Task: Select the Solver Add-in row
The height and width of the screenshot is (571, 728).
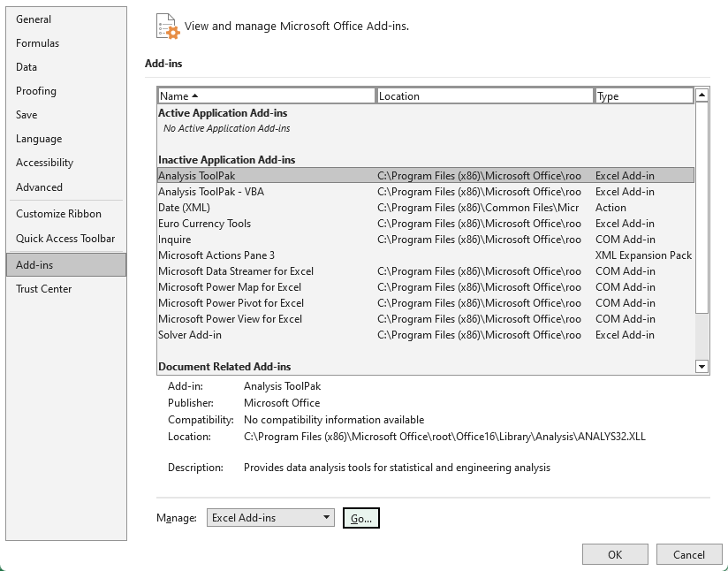Action: point(426,335)
